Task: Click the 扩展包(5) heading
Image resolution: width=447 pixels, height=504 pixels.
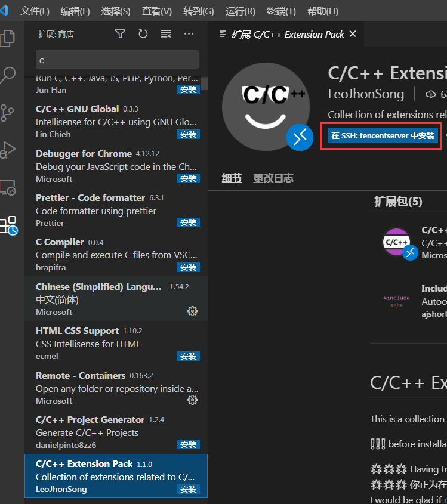Action: tap(398, 202)
